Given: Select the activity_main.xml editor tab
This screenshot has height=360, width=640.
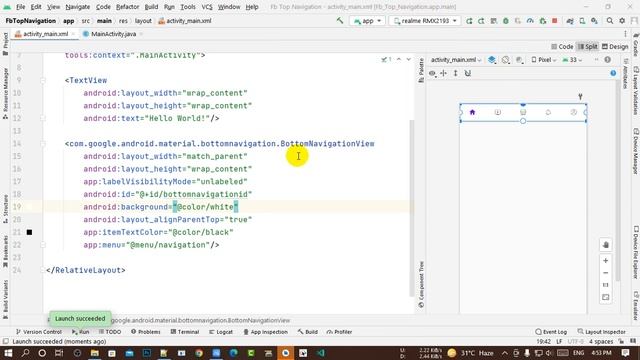Looking at the screenshot, I should pos(45,34).
